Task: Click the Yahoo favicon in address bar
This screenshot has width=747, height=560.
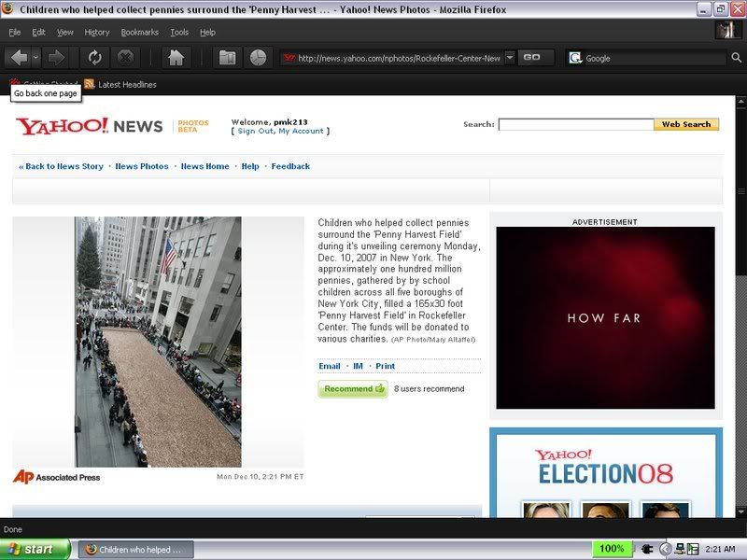Action: [289, 58]
